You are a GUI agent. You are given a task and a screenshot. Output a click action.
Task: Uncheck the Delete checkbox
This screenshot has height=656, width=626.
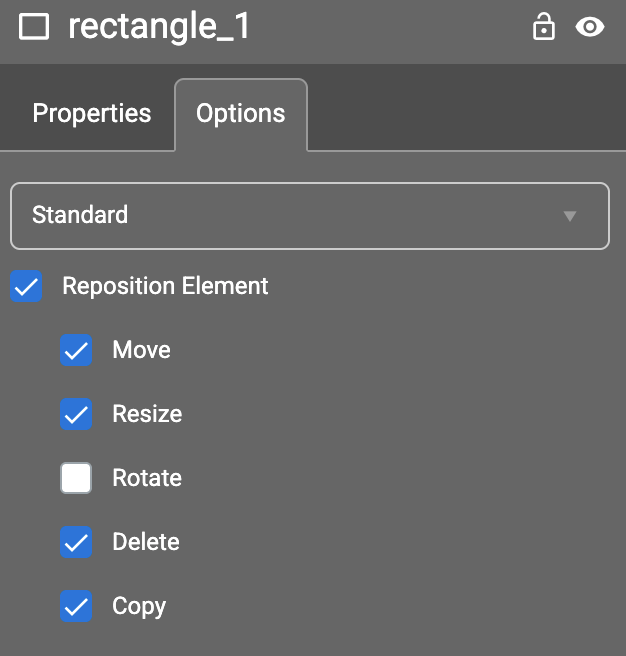pyautogui.click(x=76, y=543)
